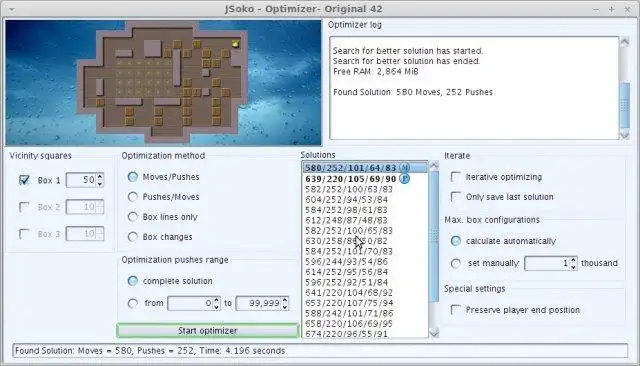Minimize the JSoko Optimizer window

(596, 9)
